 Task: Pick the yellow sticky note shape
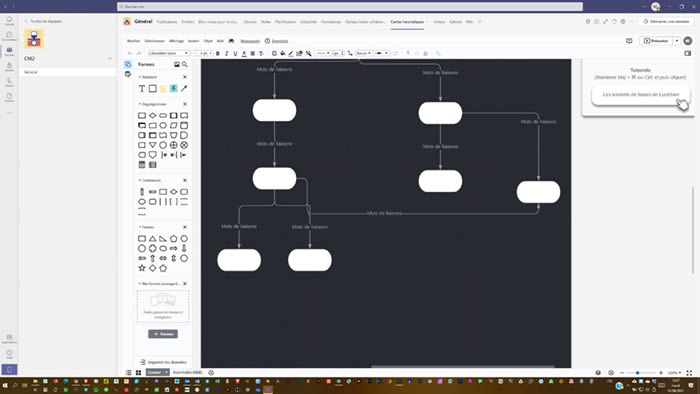pos(163,89)
